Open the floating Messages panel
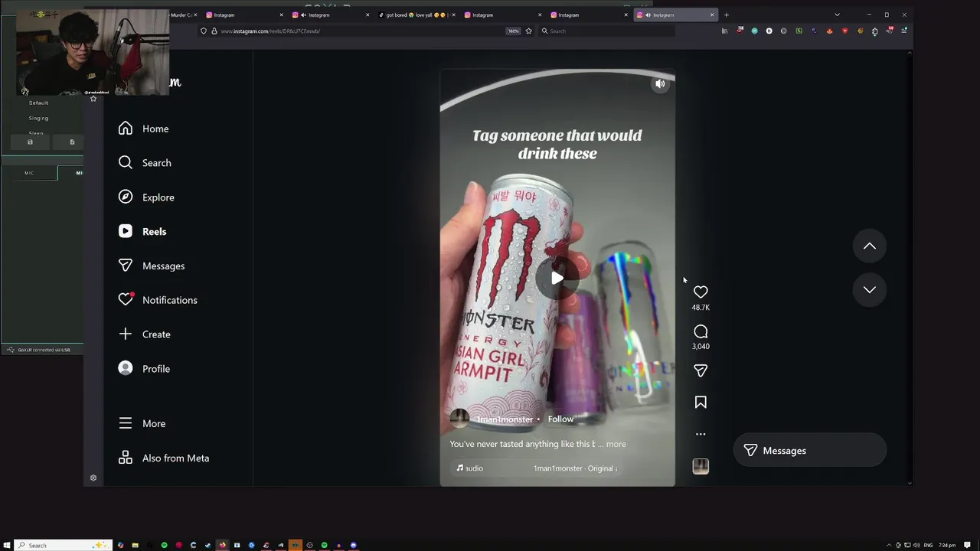Image resolution: width=980 pixels, height=551 pixels. click(x=809, y=451)
